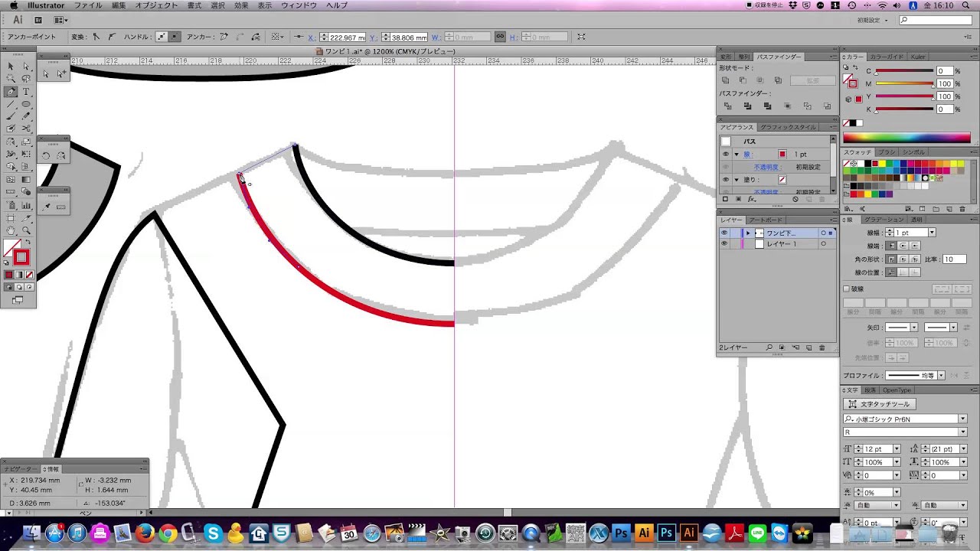The width and height of the screenshot is (980, 551).
Task: Swap fill and stroke arrow icon
Action: coord(28,243)
